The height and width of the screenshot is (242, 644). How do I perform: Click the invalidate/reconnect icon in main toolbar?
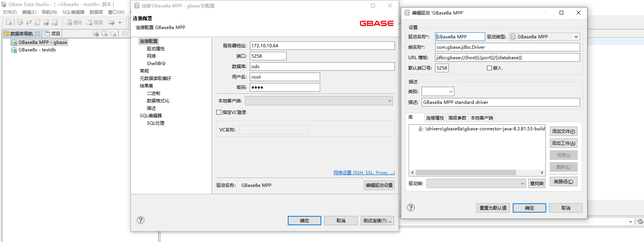point(20,22)
